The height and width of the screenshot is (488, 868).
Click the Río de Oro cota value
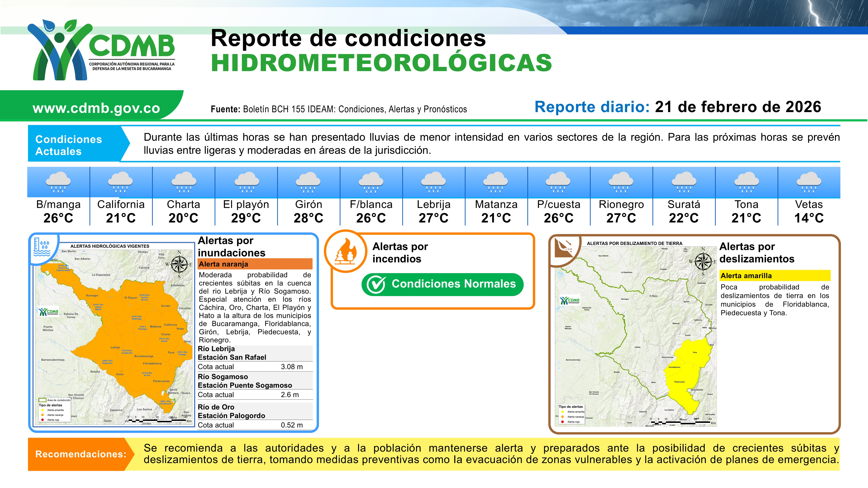292,425
